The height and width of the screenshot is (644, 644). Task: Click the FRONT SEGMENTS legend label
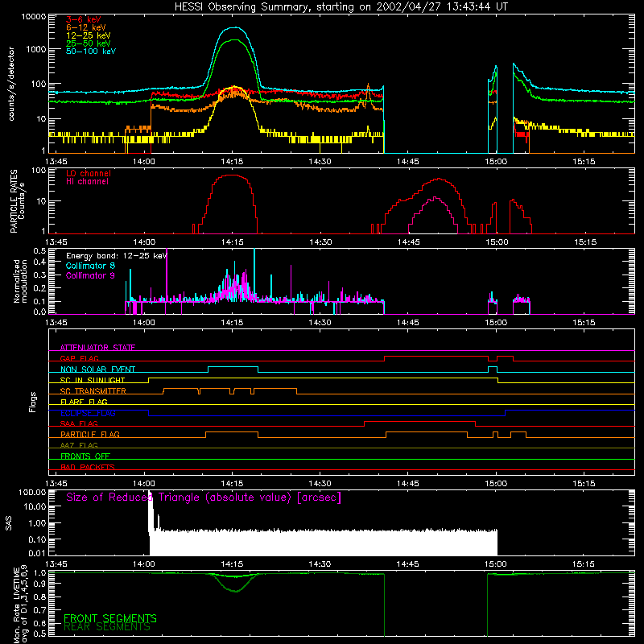coord(110,618)
